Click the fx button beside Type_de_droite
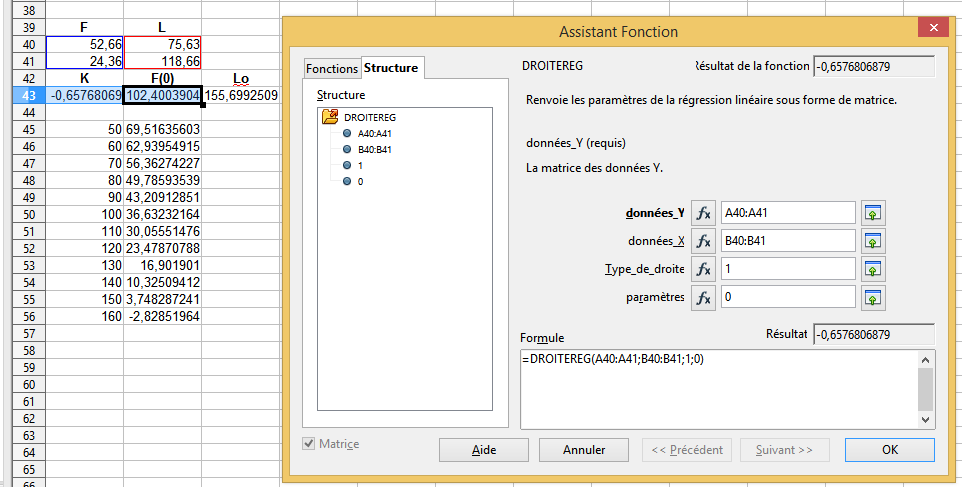 (x=704, y=269)
